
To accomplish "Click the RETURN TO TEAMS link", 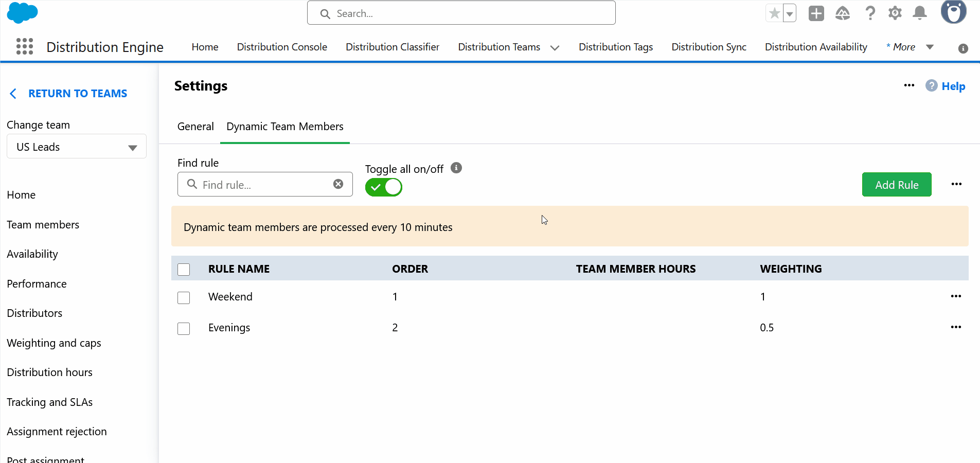I will click(78, 94).
